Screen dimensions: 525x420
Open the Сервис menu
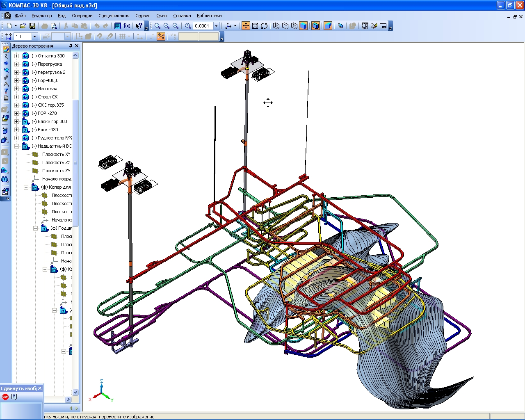[x=143, y=16]
